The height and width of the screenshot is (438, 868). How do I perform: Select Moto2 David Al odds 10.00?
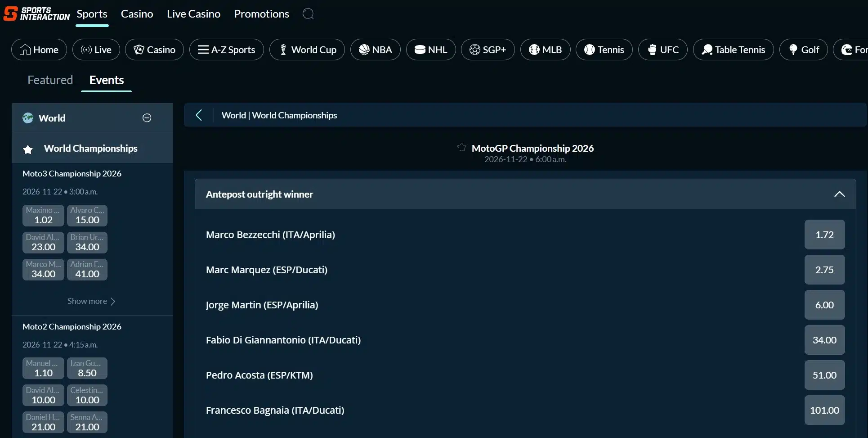point(43,396)
